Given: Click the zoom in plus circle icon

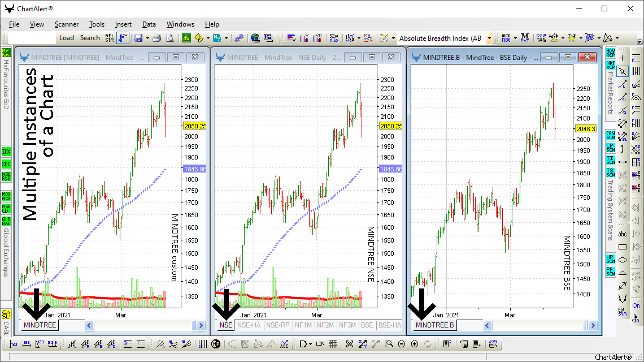Looking at the screenshot, I should pyautogui.click(x=415, y=344).
